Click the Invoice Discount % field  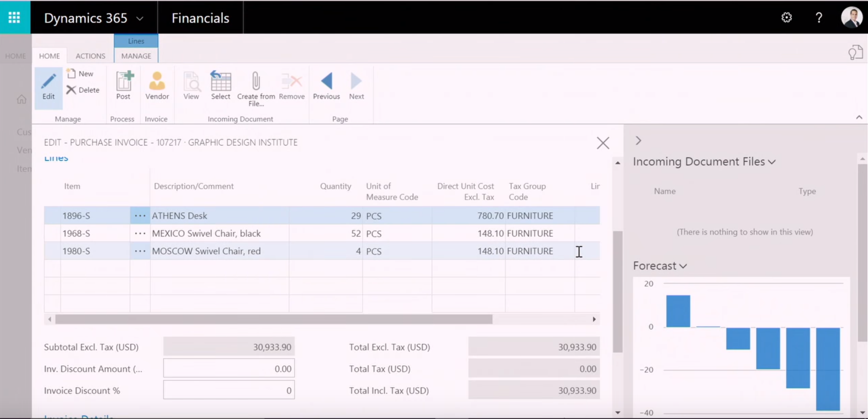coord(229,390)
